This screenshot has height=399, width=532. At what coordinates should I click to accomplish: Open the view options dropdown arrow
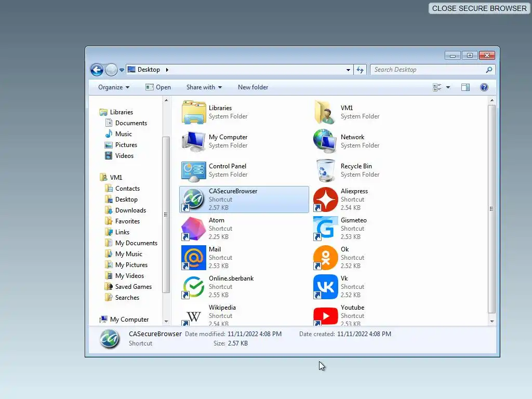[x=448, y=87]
